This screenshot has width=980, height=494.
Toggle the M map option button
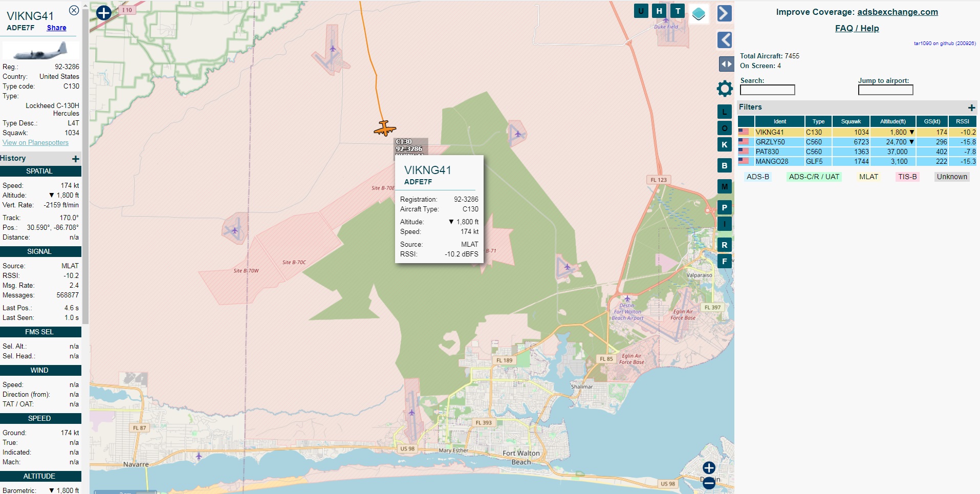724,186
